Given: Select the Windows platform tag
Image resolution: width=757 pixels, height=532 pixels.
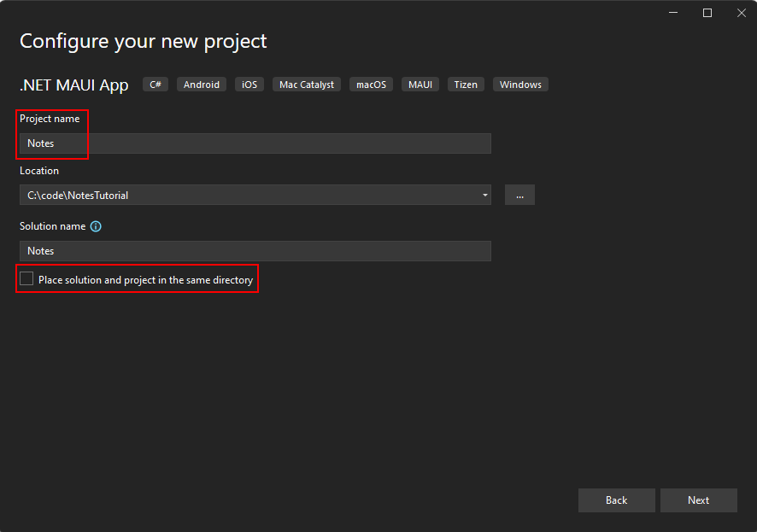Looking at the screenshot, I should [519, 84].
